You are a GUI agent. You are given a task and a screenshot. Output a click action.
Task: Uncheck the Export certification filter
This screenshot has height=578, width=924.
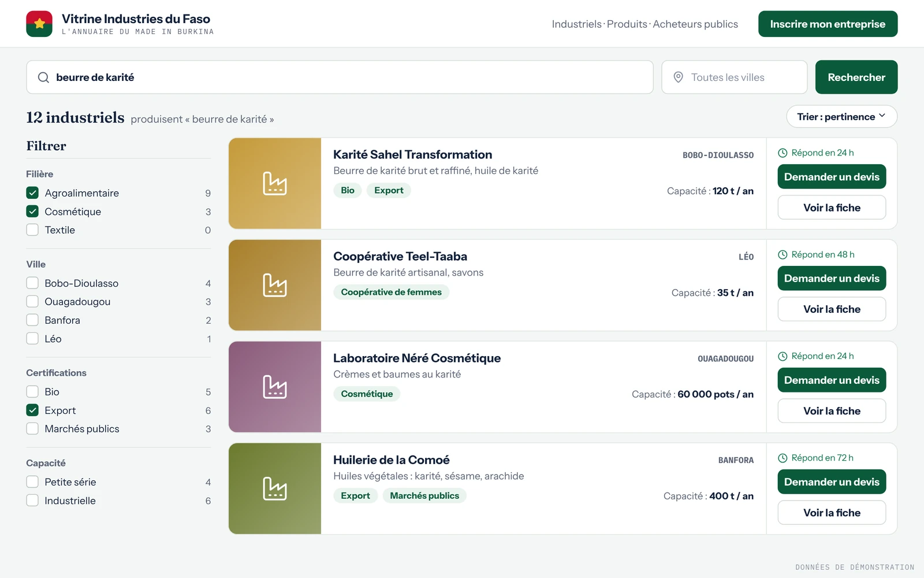click(x=32, y=410)
